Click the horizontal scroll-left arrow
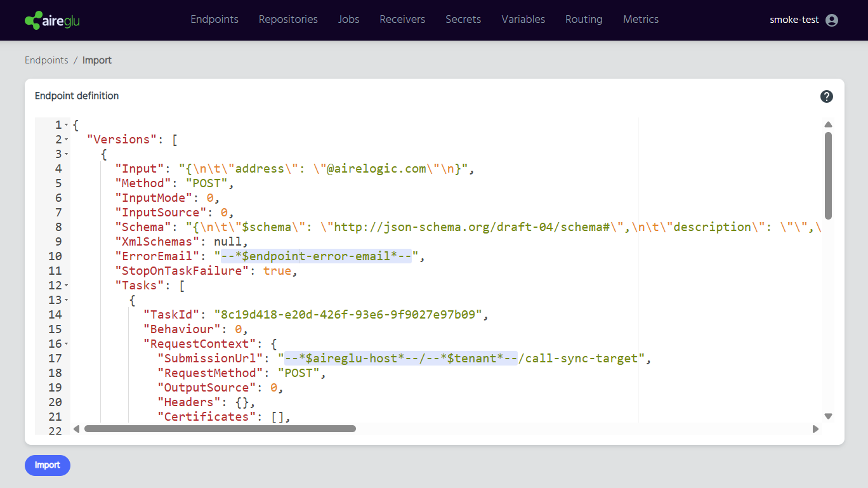 click(x=77, y=429)
